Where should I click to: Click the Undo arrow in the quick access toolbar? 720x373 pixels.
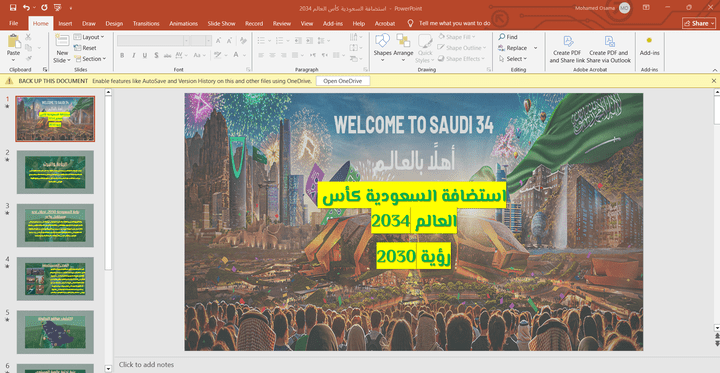coord(26,8)
